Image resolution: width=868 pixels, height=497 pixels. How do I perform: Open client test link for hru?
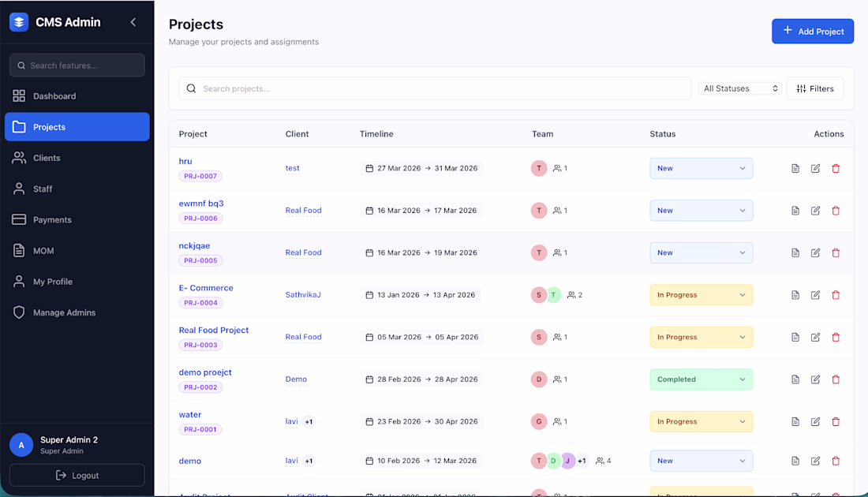point(292,168)
